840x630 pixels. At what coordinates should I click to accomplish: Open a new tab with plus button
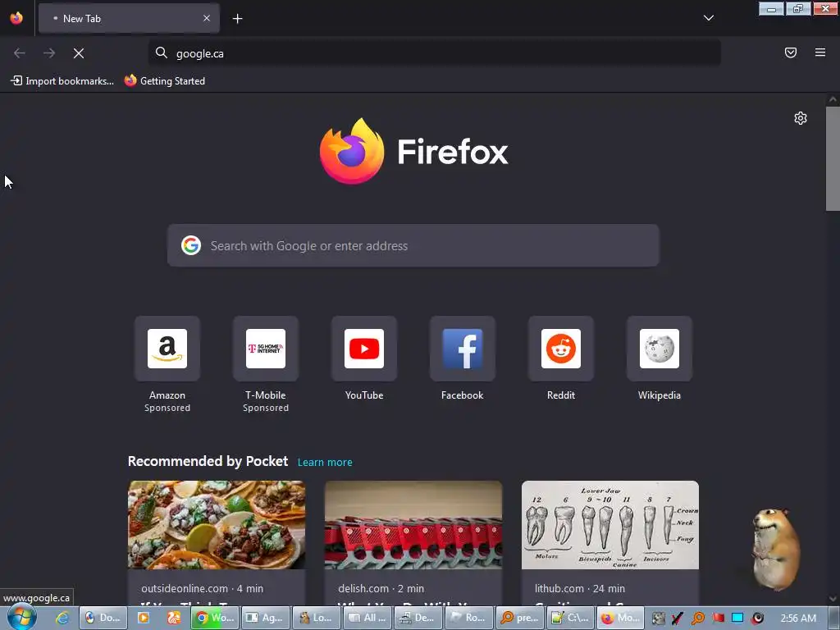click(237, 19)
